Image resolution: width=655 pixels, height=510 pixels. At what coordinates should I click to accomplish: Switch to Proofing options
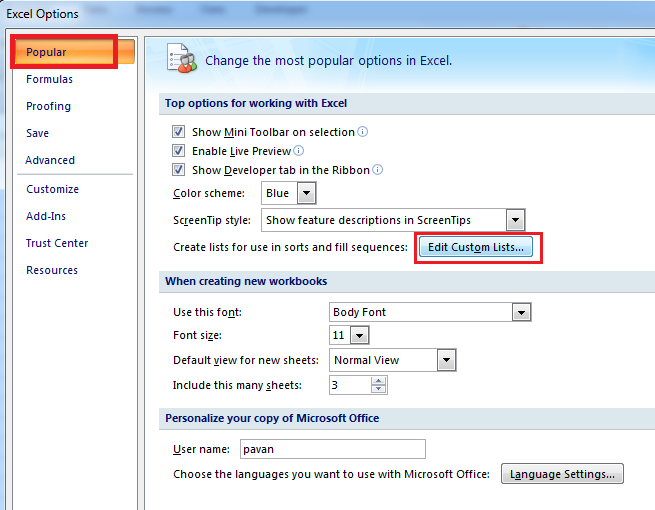[48, 106]
